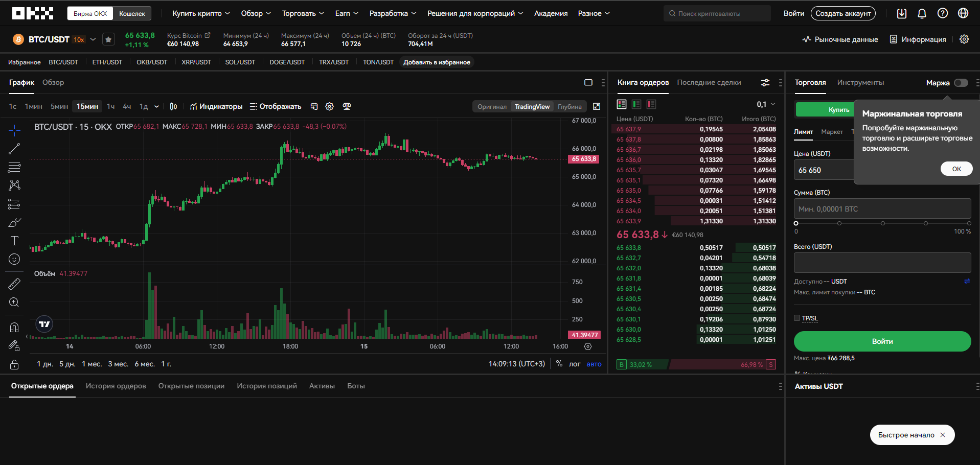Select the horizontal lines Fibonacci tool
This screenshot has width=980, height=465.
click(14, 167)
